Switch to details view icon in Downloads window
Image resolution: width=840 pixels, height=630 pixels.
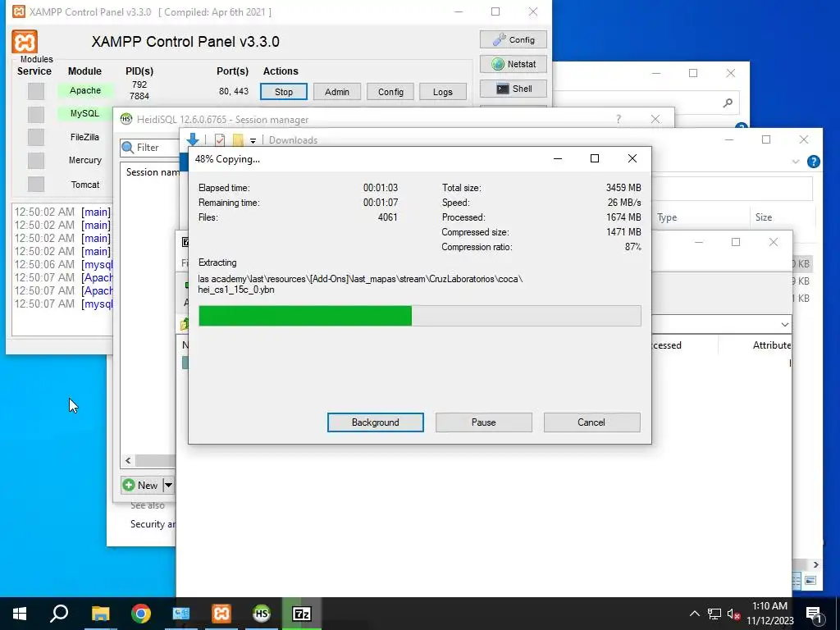[x=797, y=580]
